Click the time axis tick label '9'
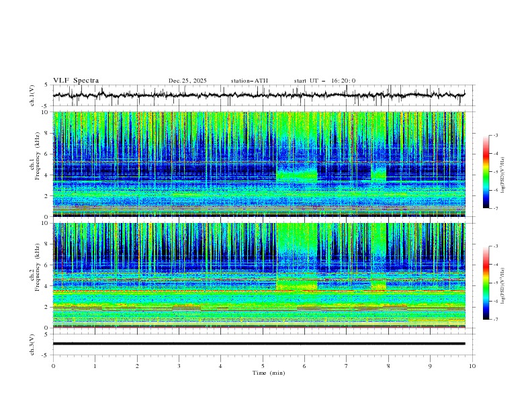 click(430, 366)
